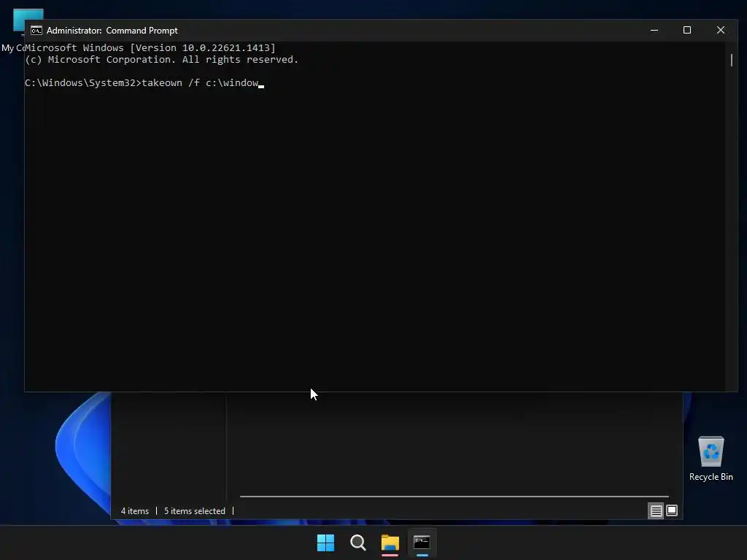Screen dimensions: 747x560
Task: Click the Command Prompt taskbar icon
Action: point(422,542)
